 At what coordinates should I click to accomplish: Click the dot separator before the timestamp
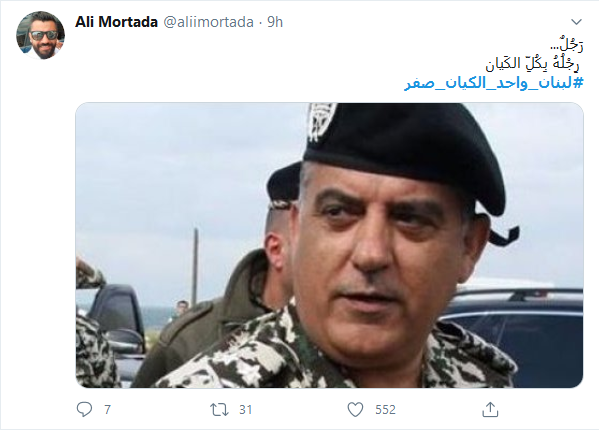click(261, 23)
